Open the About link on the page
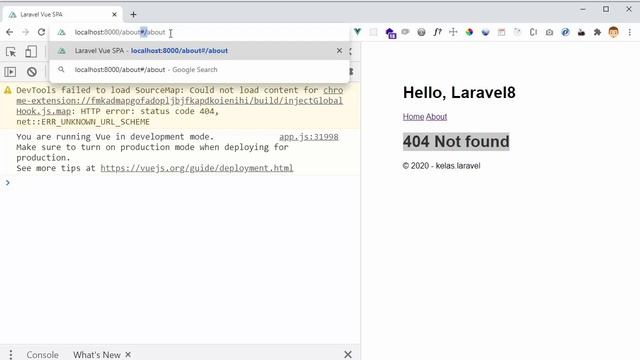This screenshot has height=360, width=640. (436, 117)
